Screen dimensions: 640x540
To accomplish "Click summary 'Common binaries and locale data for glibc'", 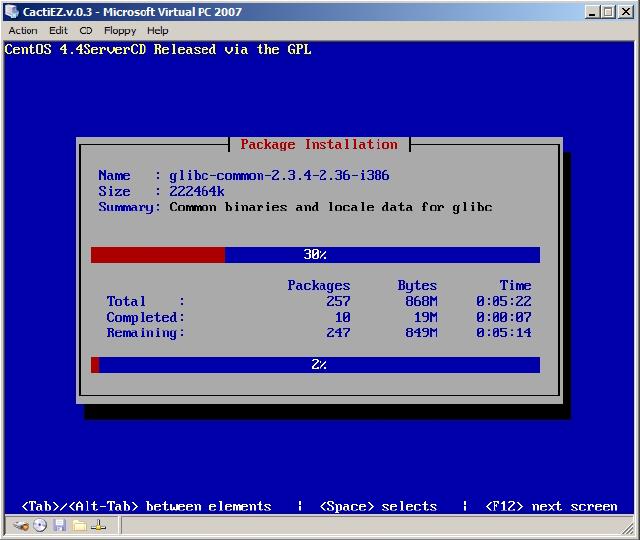I will (x=331, y=207).
